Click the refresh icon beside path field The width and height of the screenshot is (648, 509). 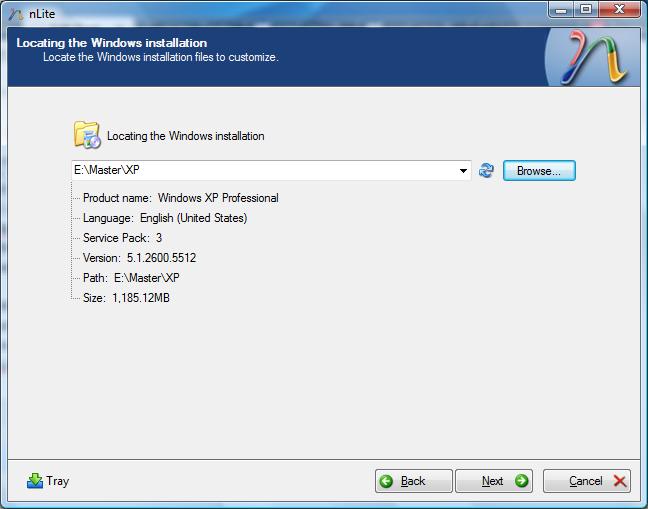click(x=486, y=170)
